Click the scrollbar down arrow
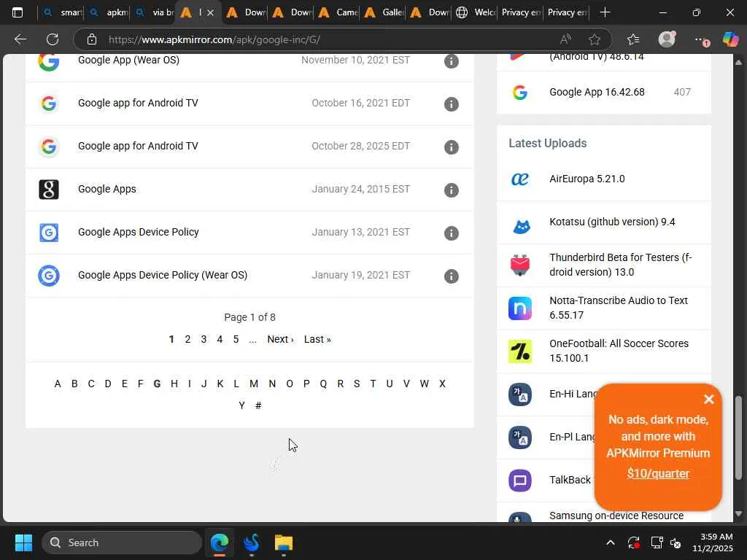The image size is (747, 560). (x=739, y=514)
